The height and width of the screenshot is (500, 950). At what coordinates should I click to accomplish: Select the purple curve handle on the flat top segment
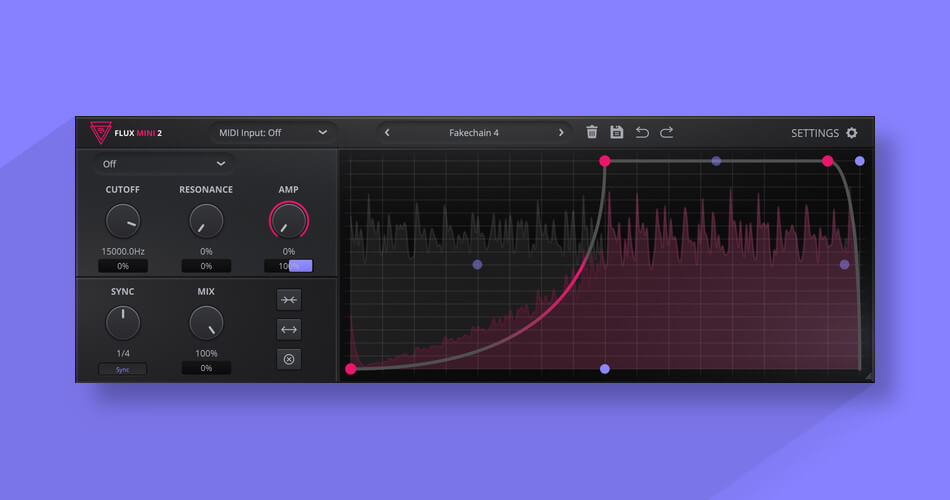(716, 161)
